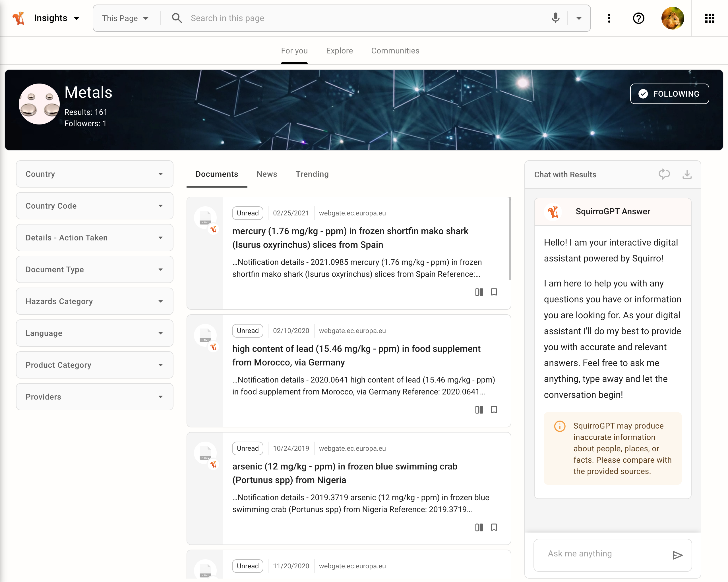Activate voice search microphone icon
The image size is (728, 582).
[x=555, y=18]
